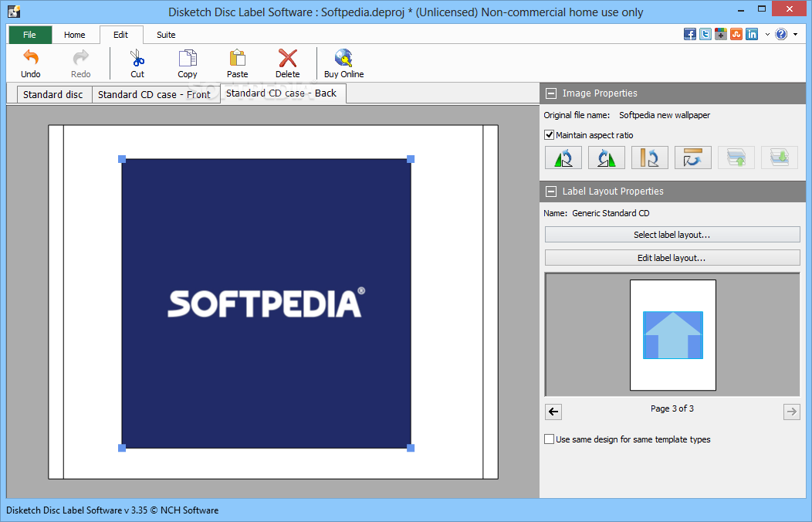Click 'Generic Standard CD' layout name
812x522 pixels.
tap(611, 213)
